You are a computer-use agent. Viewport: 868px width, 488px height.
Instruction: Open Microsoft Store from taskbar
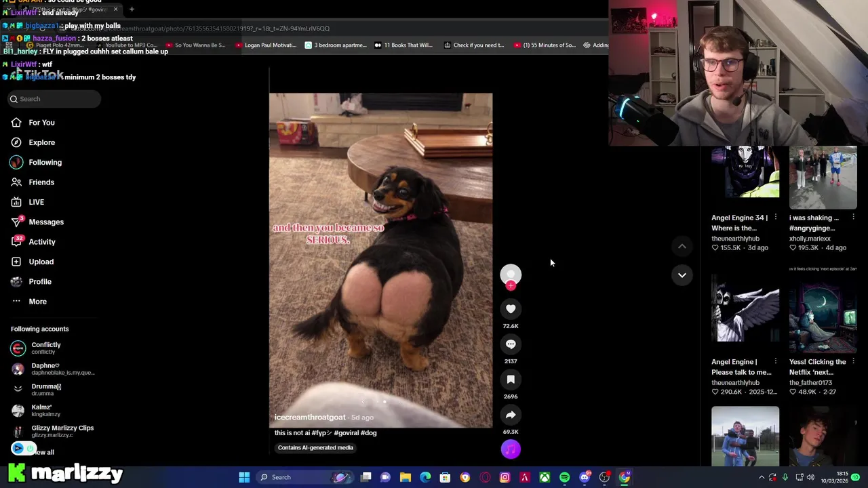point(445,477)
